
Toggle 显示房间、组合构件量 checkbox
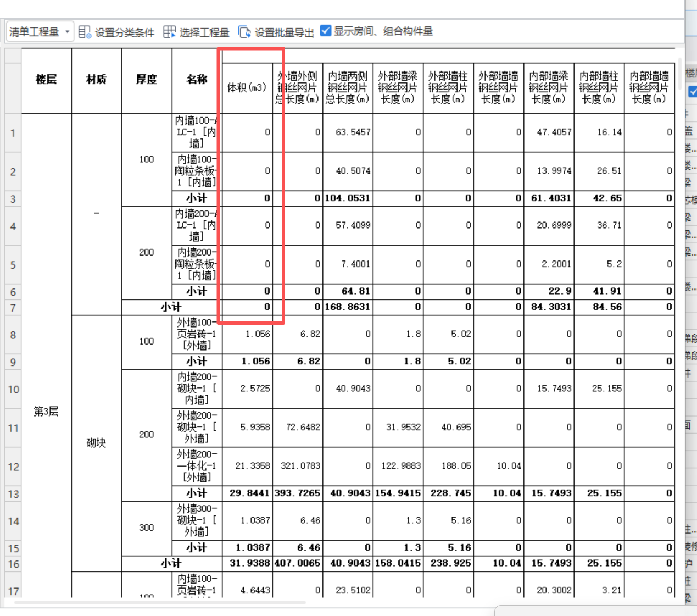[326, 31]
